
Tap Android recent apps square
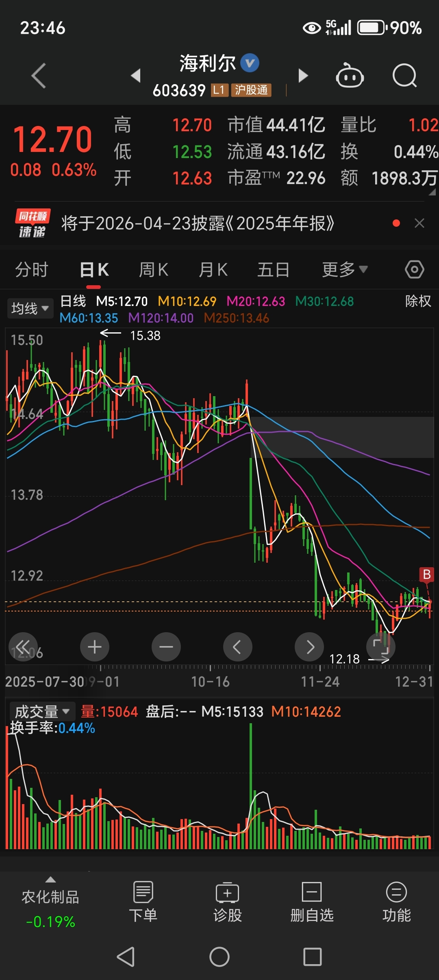pyautogui.click(x=313, y=957)
